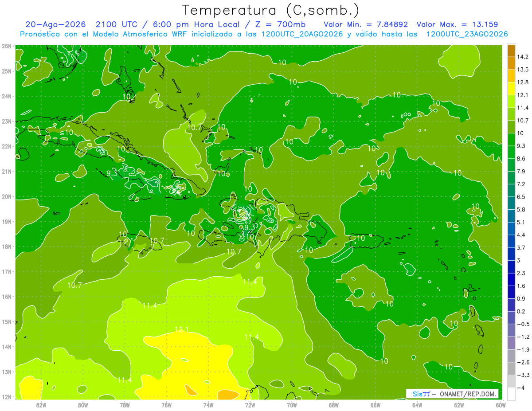532x411 pixels.
Task: Click the title "Temperatura (C,somb.)"
Action: click(x=271, y=10)
